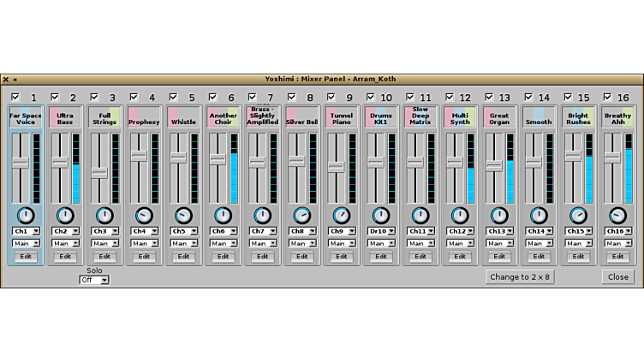The image size is (644, 362).
Task: Click Edit button under Breathy Ahh
Action: point(617,257)
